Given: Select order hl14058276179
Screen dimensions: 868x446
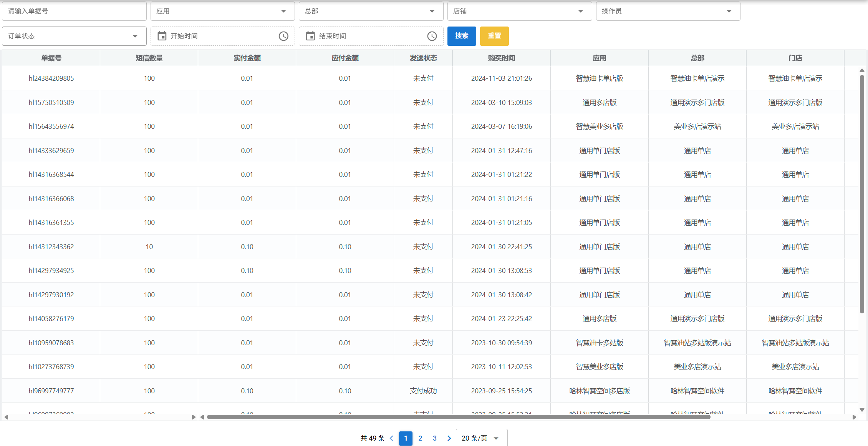Looking at the screenshot, I should pos(51,319).
